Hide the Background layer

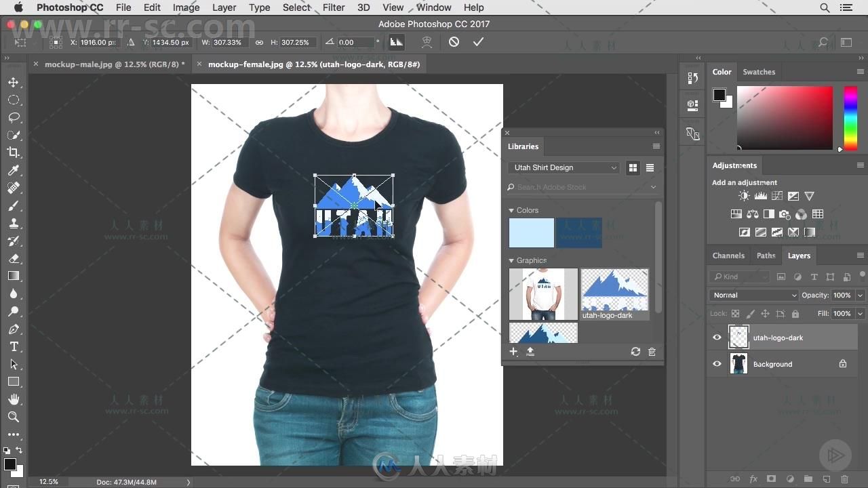[717, 364]
